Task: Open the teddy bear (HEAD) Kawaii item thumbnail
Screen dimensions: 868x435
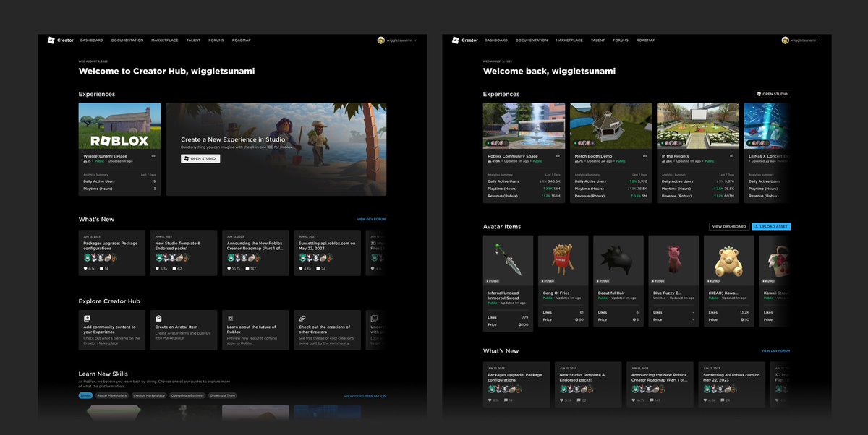Action: point(728,260)
